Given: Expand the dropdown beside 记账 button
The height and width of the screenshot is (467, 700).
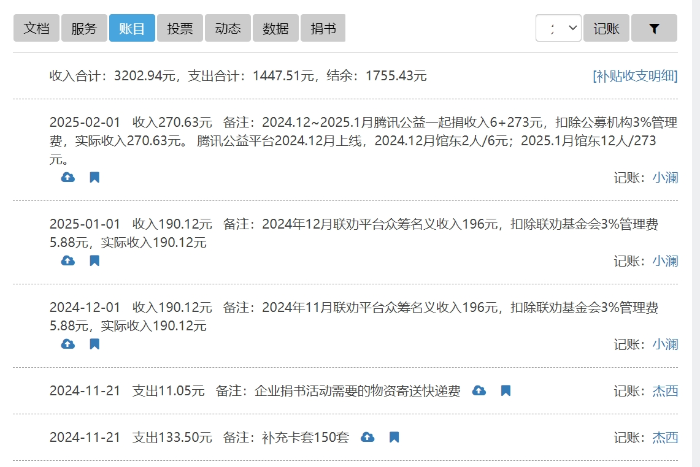Looking at the screenshot, I should (x=558, y=29).
